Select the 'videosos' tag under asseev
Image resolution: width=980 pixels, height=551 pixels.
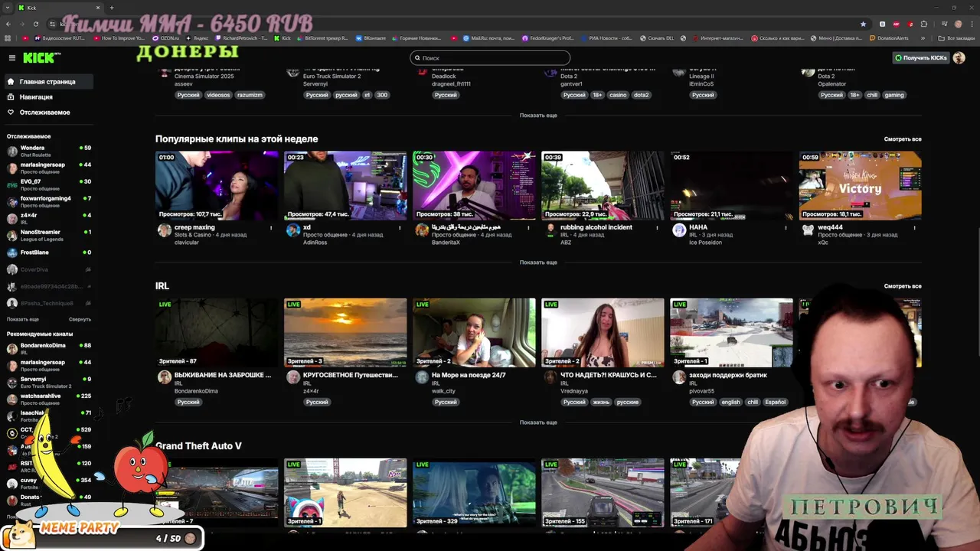point(218,95)
